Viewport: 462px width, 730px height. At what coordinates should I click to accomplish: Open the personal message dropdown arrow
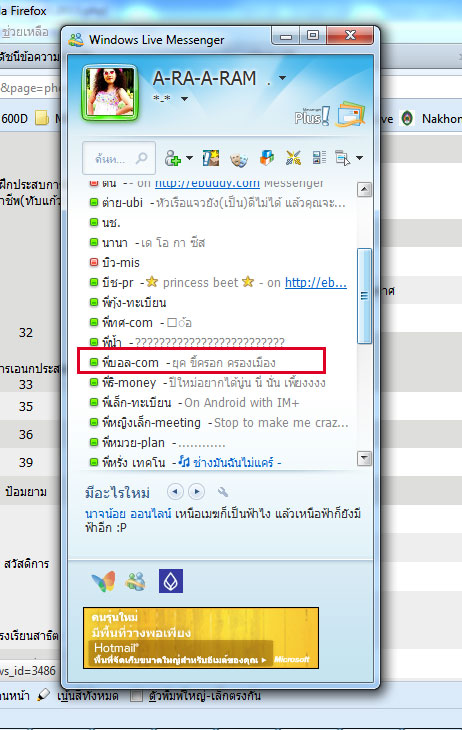(x=184, y=99)
